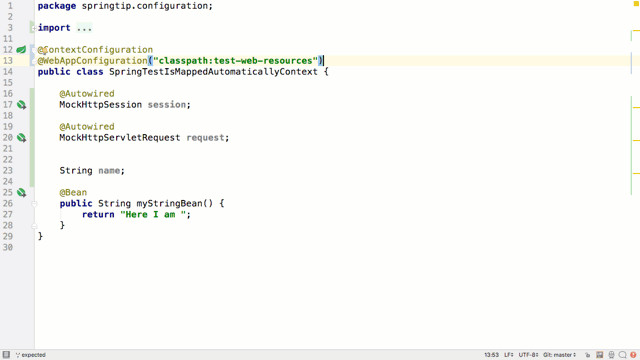Click the 13:53 cursor position indicator
Viewport: 640px width, 360px height.
point(491,355)
